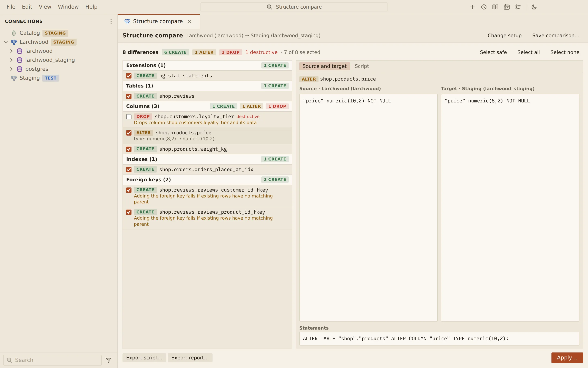The width and height of the screenshot is (588, 368).
Task: Expand the larchwood_staging database node
Action: 11,60
